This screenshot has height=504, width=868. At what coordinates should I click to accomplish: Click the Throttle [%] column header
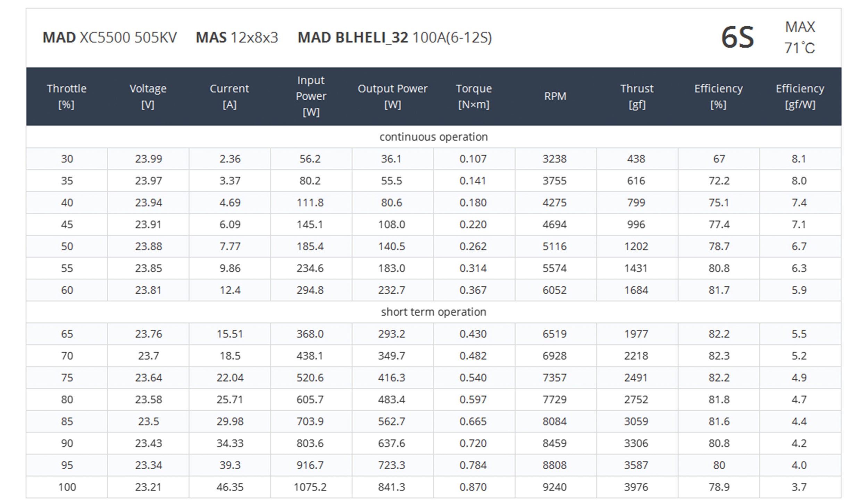click(x=67, y=96)
